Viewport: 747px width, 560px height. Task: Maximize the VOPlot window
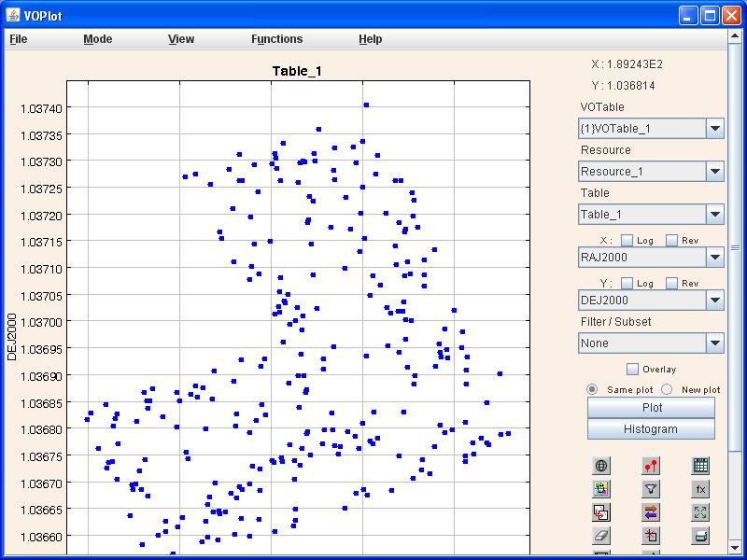click(710, 16)
